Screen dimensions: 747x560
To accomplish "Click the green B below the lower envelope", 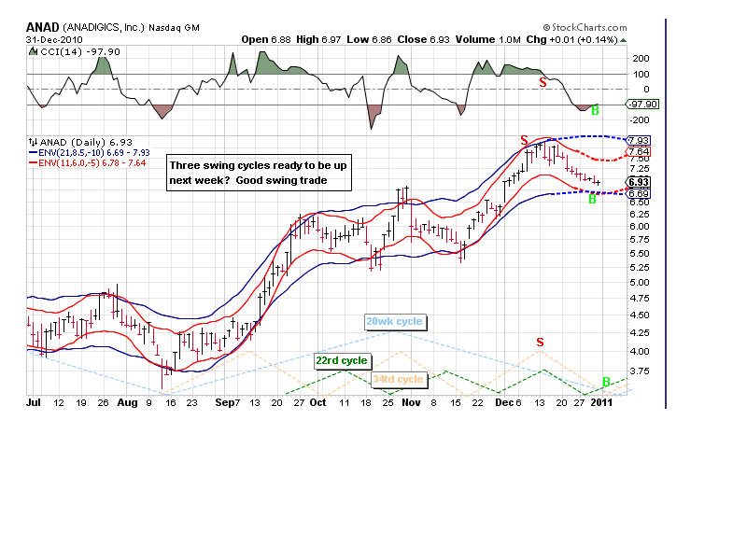I will (592, 200).
